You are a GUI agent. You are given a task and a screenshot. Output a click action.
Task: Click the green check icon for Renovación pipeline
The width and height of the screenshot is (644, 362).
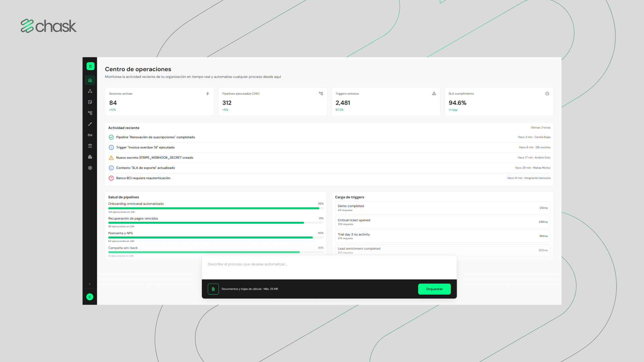coord(111,137)
